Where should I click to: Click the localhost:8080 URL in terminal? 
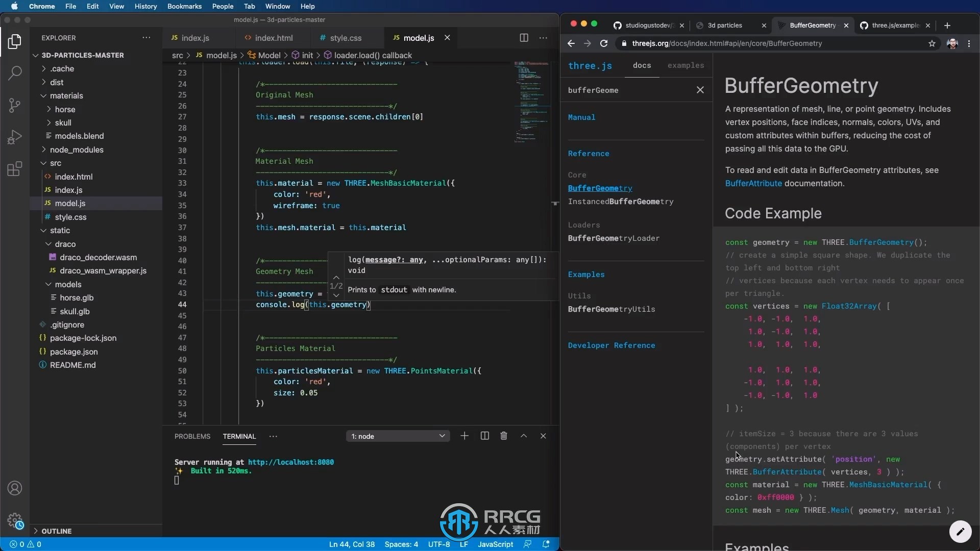(x=291, y=462)
